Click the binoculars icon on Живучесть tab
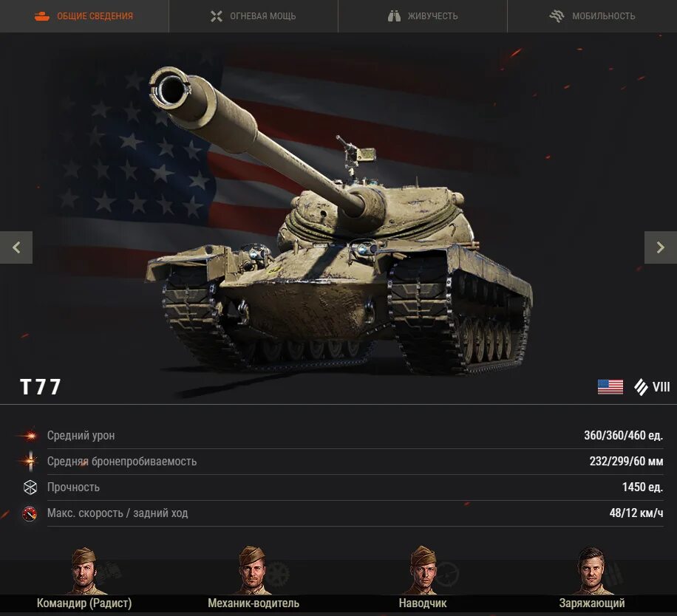The height and width of the screenshot is (616, 677). click(394, 16)
